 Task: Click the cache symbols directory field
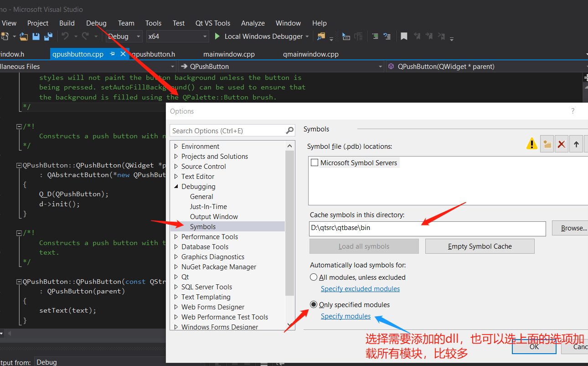pos(427,228)
